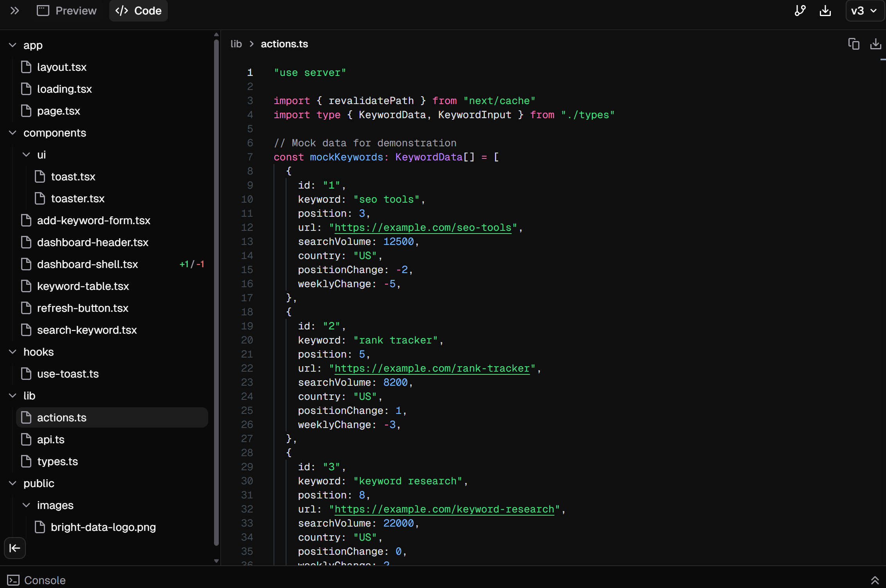Click the download project icon in top bar
Screen dimensions: 886x588
point(825,11)
